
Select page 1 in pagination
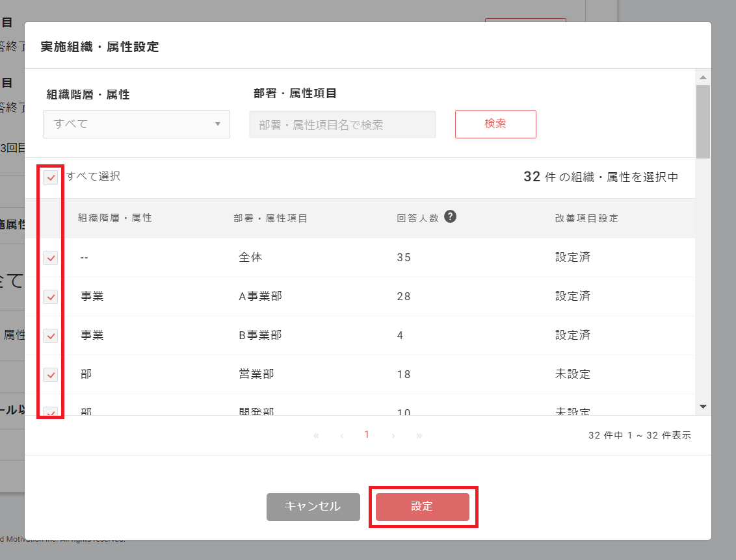pyautogui.click(x=367, y=435)
